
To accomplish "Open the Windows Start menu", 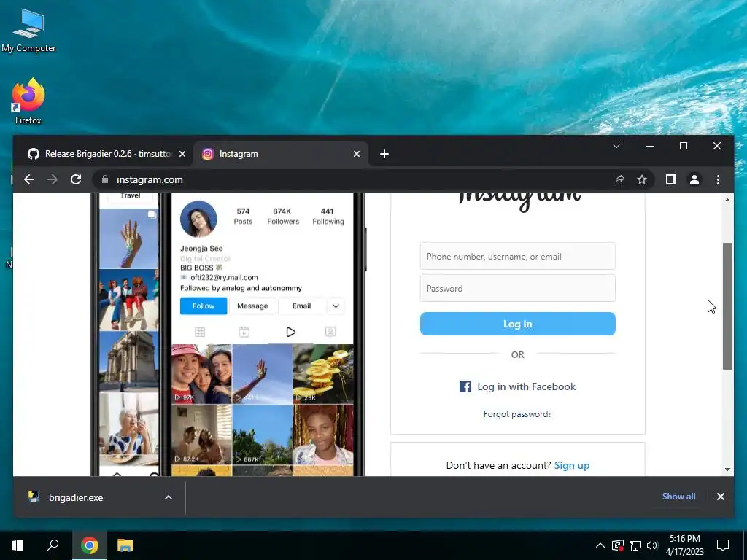I will (x=18, y=545).
